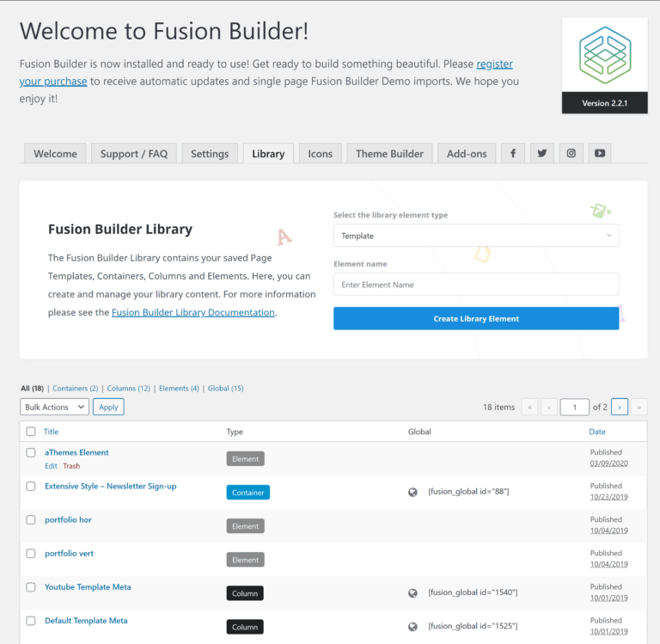The width and height of the screenshot is (660, 644).
Task: Switch to the Welcome tab
Action: coord(55,153)
